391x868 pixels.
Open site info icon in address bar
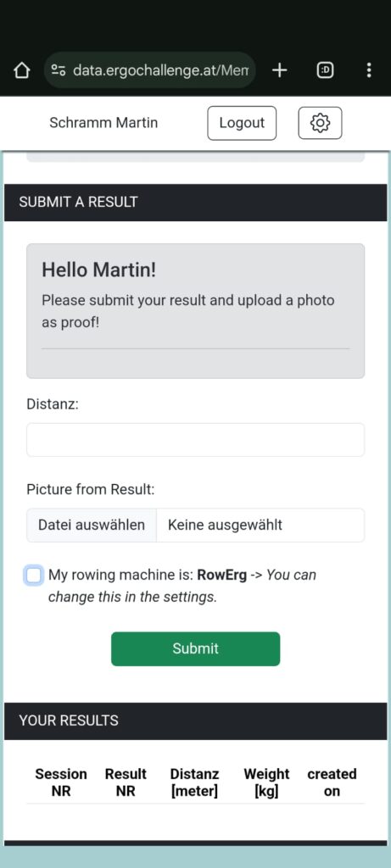59,70
